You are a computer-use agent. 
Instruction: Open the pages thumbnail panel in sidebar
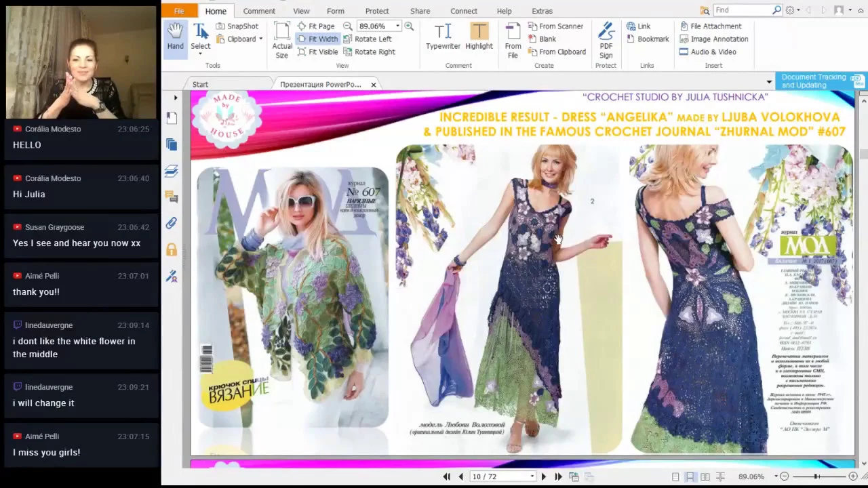(172, 144)
